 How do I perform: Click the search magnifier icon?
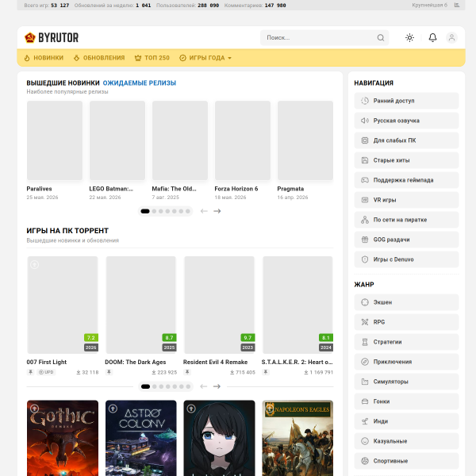click(x=380, y=37)
